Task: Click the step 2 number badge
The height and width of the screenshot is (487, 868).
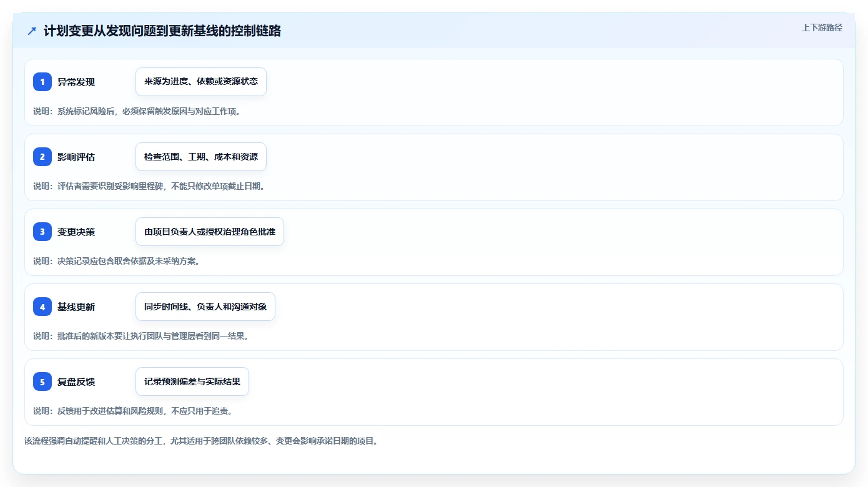Action: 42,157
